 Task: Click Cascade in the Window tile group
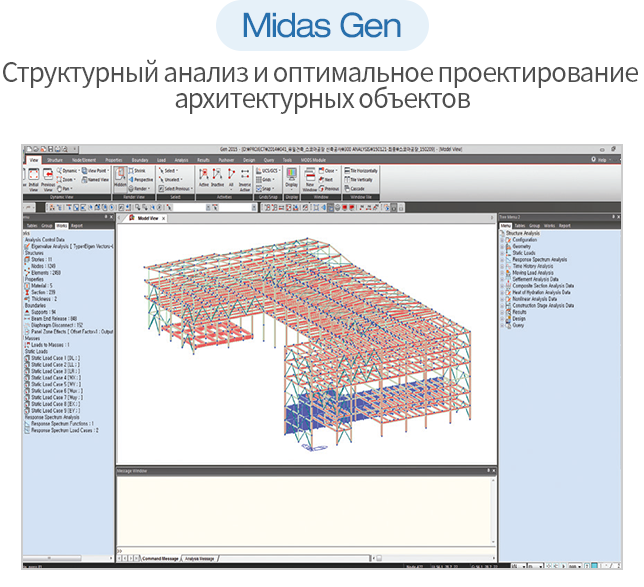point(354,189)
